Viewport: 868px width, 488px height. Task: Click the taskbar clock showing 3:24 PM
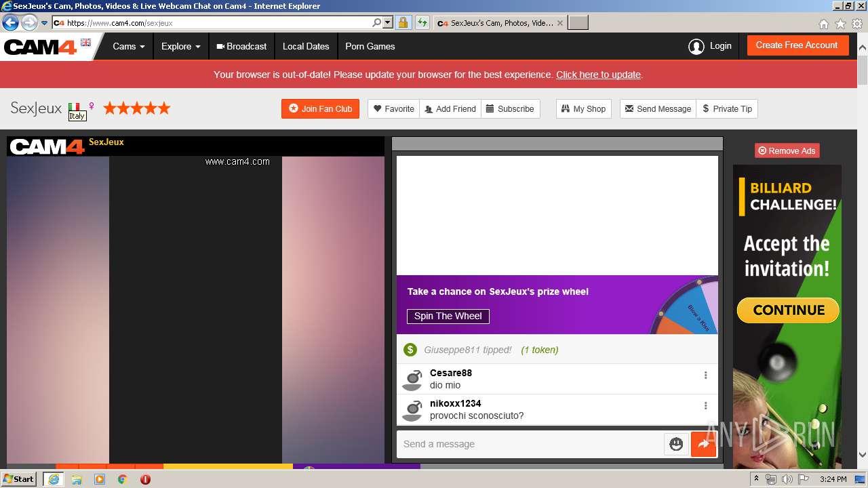click(x=833, y=479)
